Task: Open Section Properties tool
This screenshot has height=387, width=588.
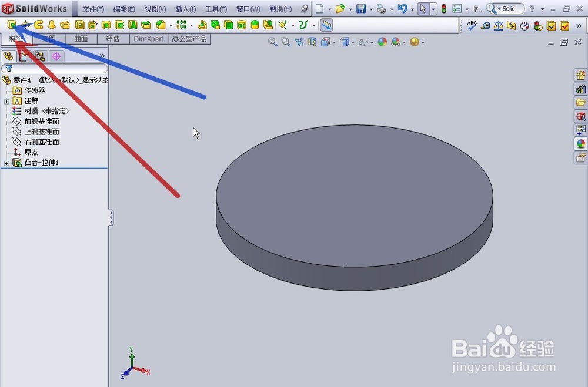Action: click(x=511, y=25)
